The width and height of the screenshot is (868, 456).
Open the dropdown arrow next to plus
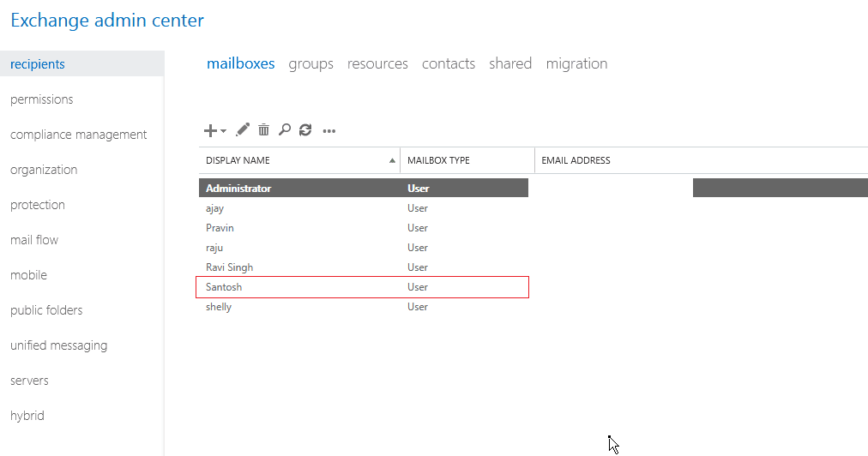(223, 131)
